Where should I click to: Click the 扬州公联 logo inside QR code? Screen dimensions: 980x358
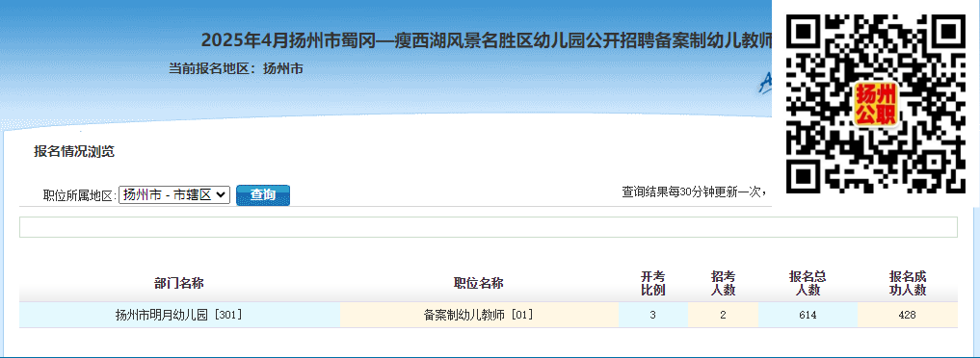click(x=875, y=104)
